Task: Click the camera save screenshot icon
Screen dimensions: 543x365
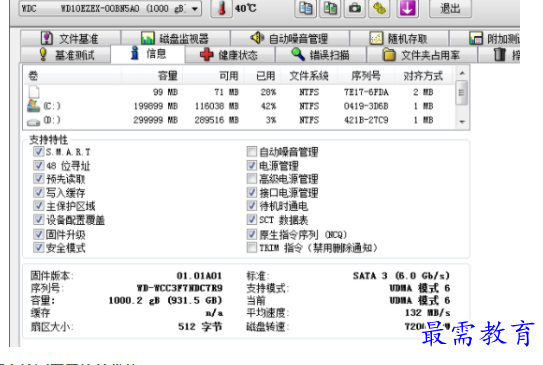Action: pos(355,8)
